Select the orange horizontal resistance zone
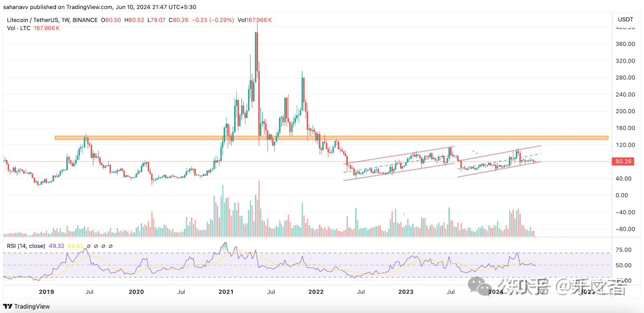The image size is (644, 313). [331, 138]
